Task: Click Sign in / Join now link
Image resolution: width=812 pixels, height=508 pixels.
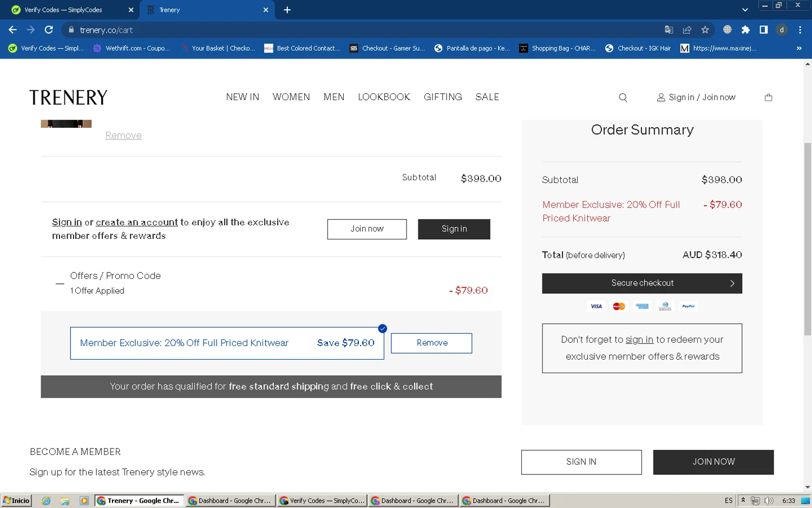Action: pos(696,97)
